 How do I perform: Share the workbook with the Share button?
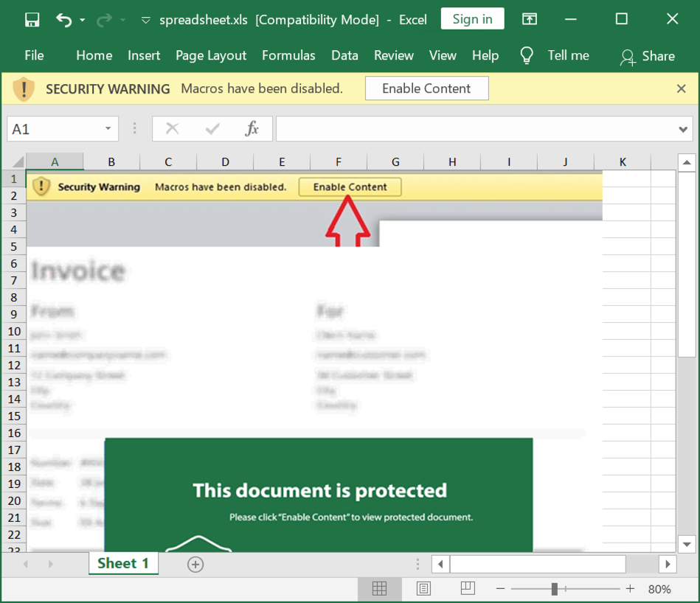(648, 56)
